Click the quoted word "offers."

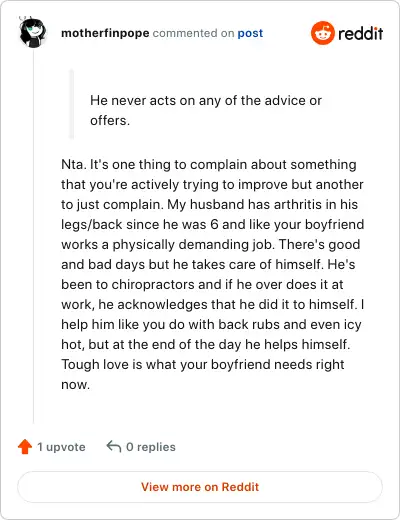pos(110,120)
